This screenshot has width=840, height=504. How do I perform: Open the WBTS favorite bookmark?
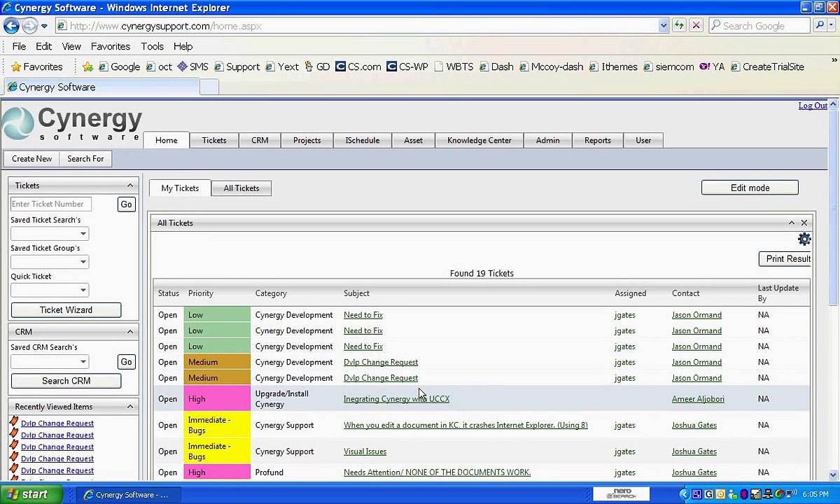[453, 66]
